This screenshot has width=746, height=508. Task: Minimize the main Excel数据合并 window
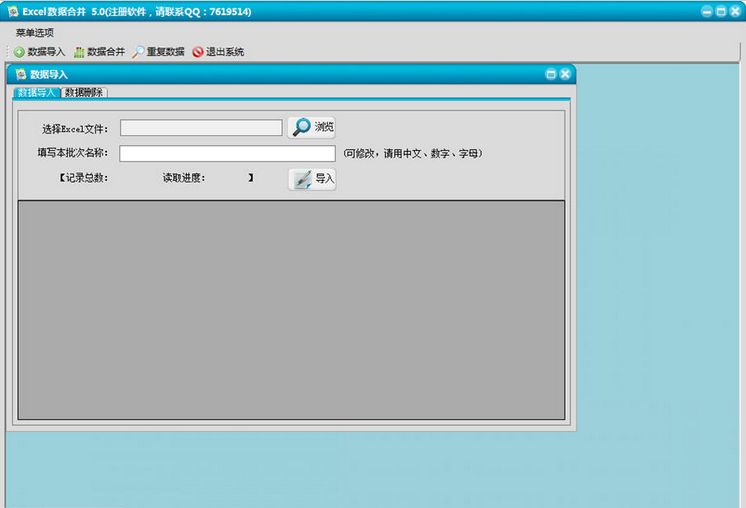tap(707, 11)
